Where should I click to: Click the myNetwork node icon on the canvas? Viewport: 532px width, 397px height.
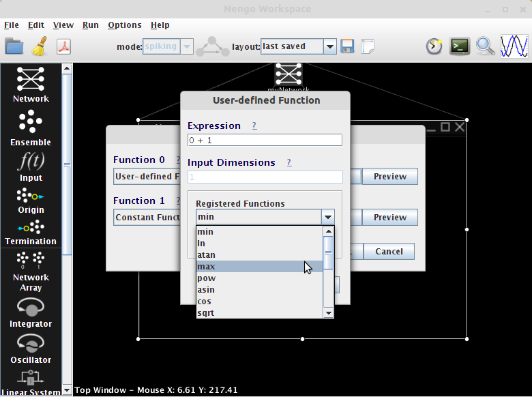[289, 74]
